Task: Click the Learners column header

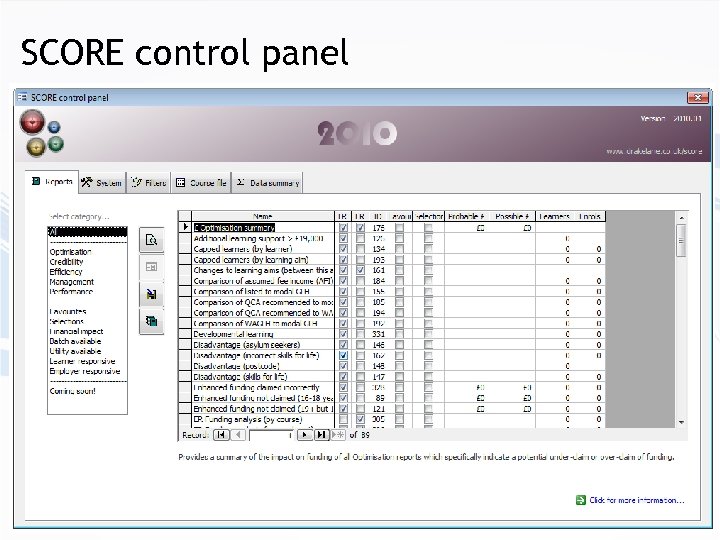Action: click(554, 216)
